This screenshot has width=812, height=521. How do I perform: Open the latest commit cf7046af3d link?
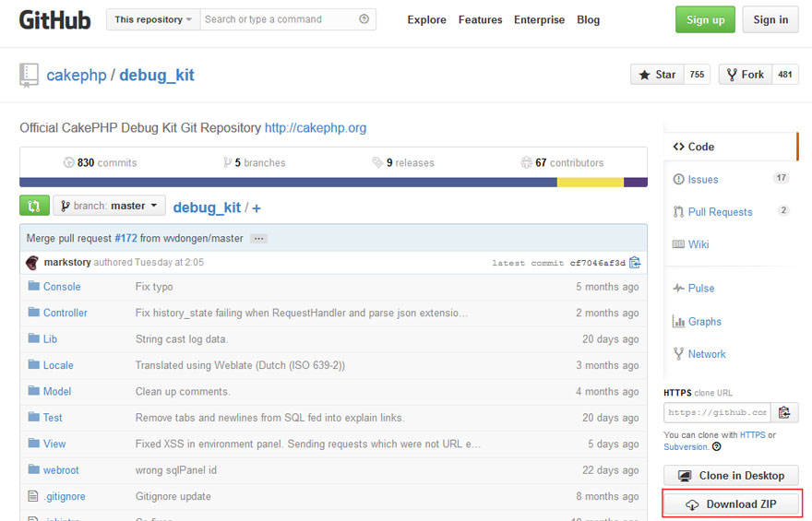[x=598, y=263]
